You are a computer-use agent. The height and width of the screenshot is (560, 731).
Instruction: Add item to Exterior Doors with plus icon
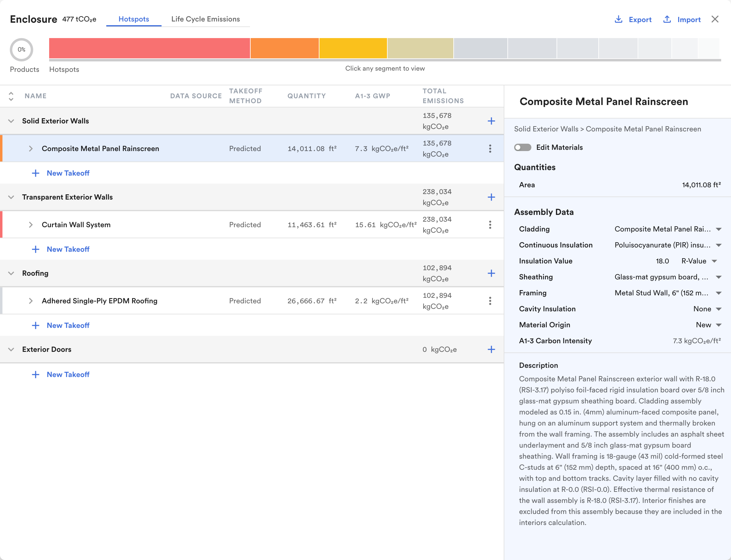pos(491,349)
